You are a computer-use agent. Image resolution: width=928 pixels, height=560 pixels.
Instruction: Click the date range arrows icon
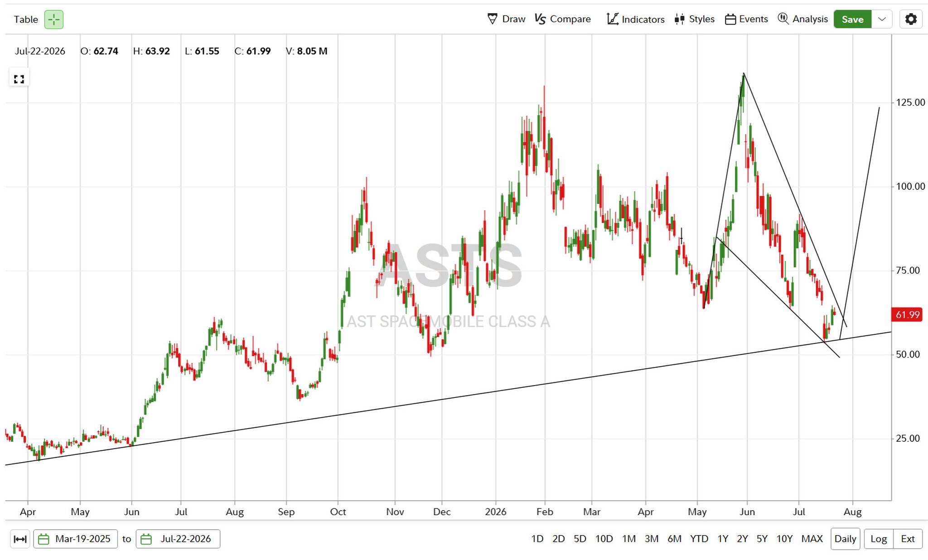[x=20, y=539]
